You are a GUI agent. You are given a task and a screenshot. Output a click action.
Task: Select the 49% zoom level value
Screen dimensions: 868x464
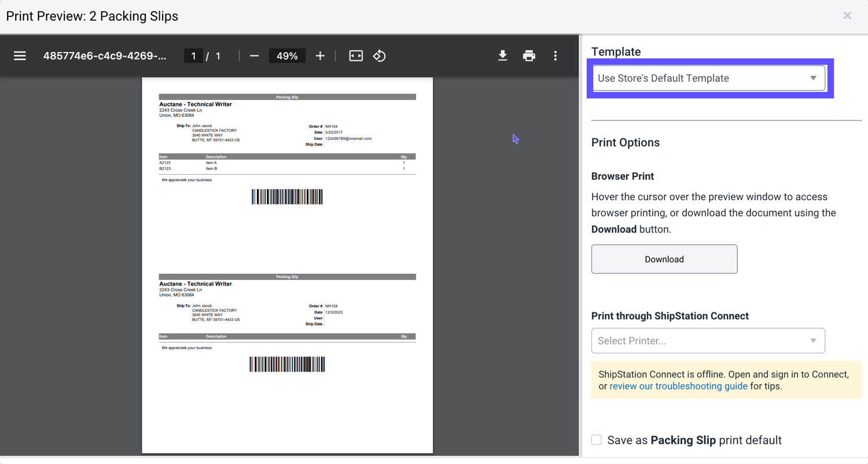coord(286,56)
